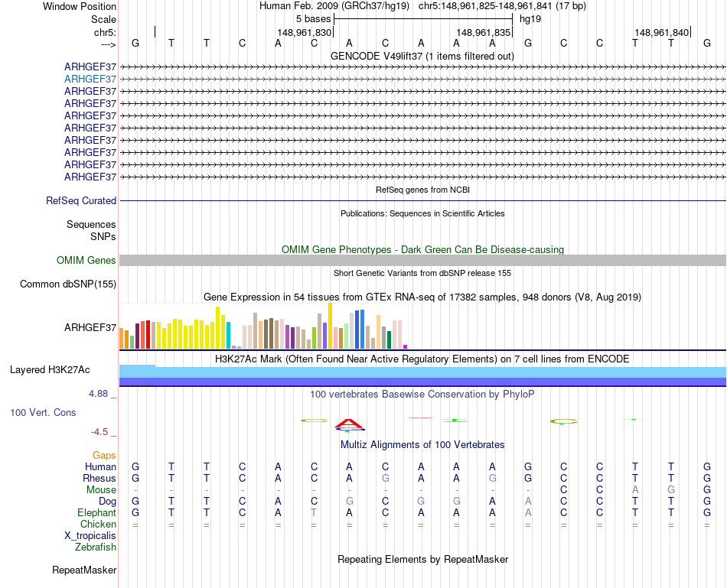The width and height of the screenshot is (727, 588).
Task: Click the RepeatMasker track label
Action: (84, 570)
